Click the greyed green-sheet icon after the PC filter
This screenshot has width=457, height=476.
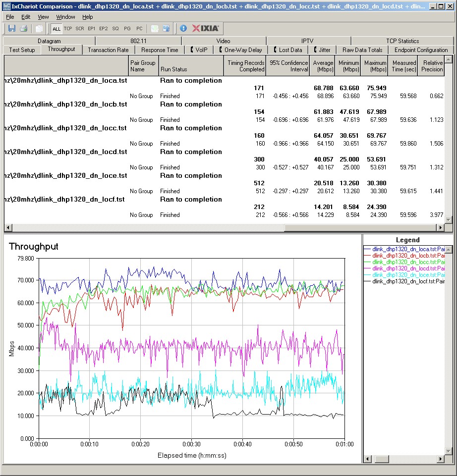[x=155, y=29]
